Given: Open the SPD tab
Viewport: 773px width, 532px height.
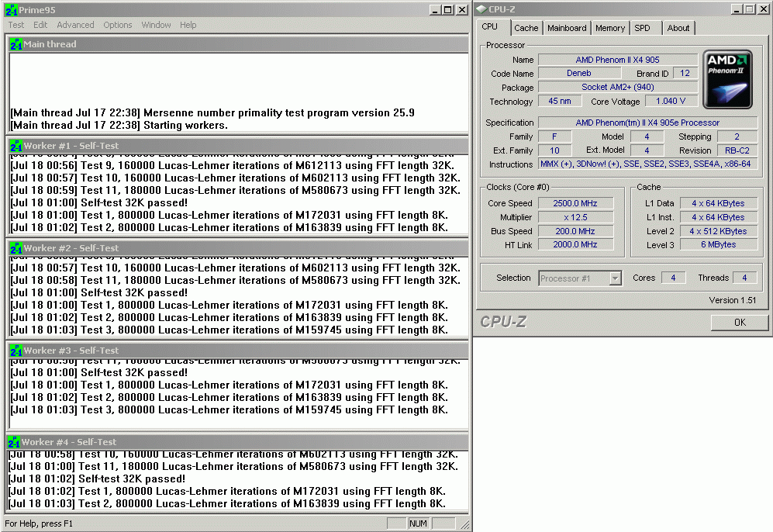Looking at the screenshot, I should click(x=642, y=28).
